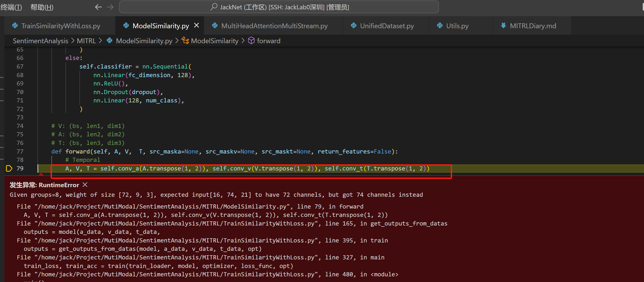
Task: Click ModelSimilarity.py in the breadcrumb
Action: point(144,41)
